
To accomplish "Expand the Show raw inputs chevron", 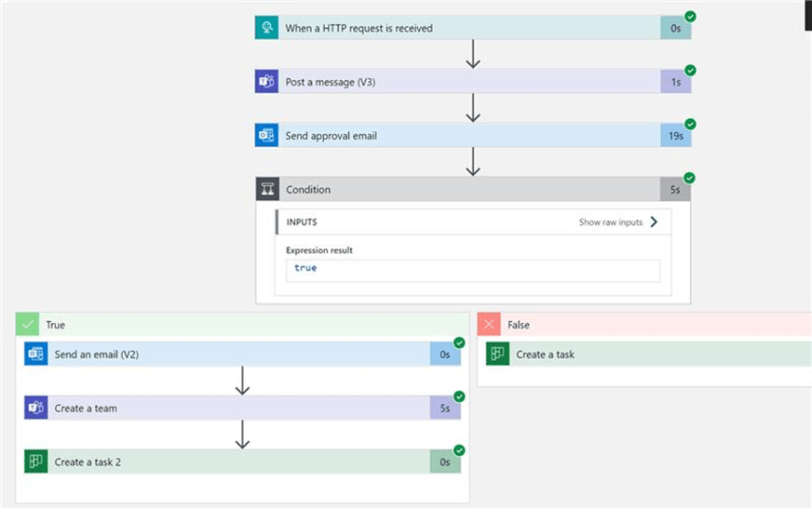I will point(654,222).
